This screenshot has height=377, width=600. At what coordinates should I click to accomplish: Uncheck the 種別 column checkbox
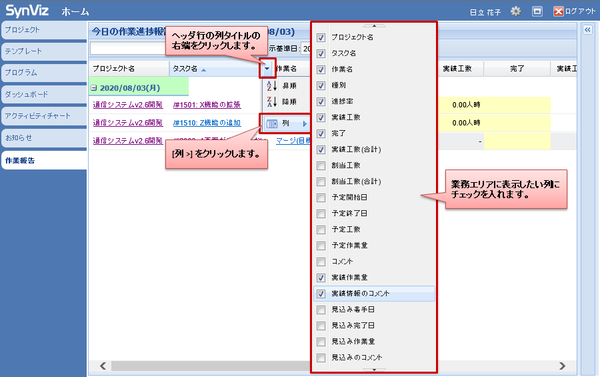click(x=321, y=86)
